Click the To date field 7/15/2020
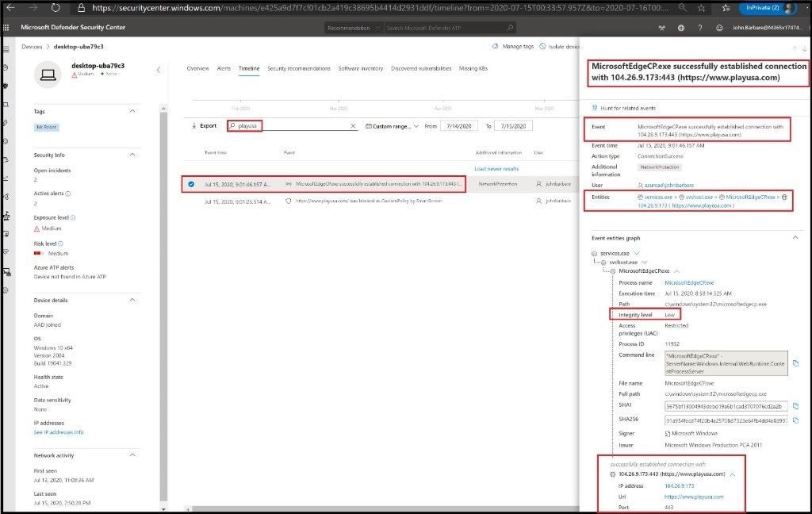 513,126
